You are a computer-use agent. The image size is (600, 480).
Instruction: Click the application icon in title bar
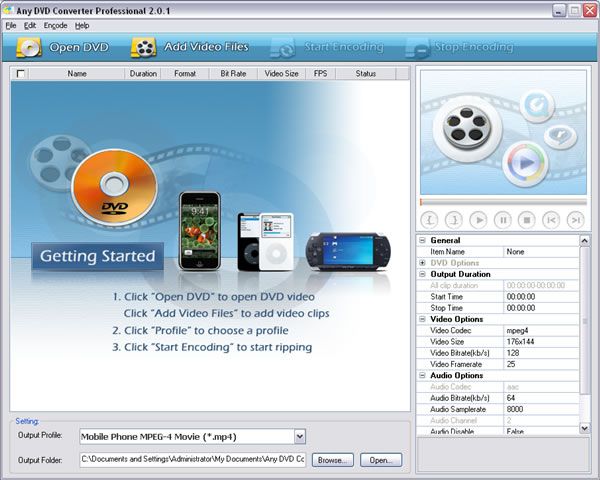8,10
